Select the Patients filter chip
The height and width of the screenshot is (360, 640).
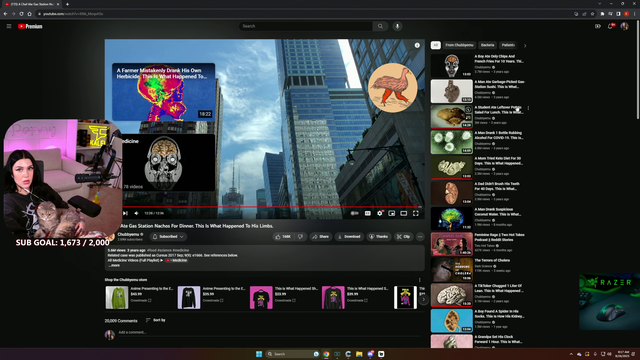(x=508, y=45)
